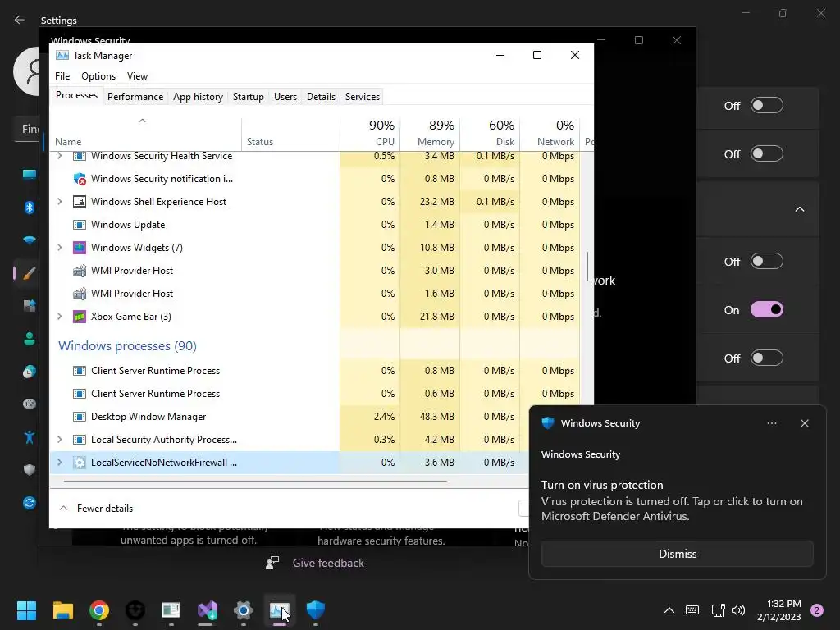Expand Local Security Authority Process row
This screenshot has height=630, width=840.
click(x=59, y=440)
